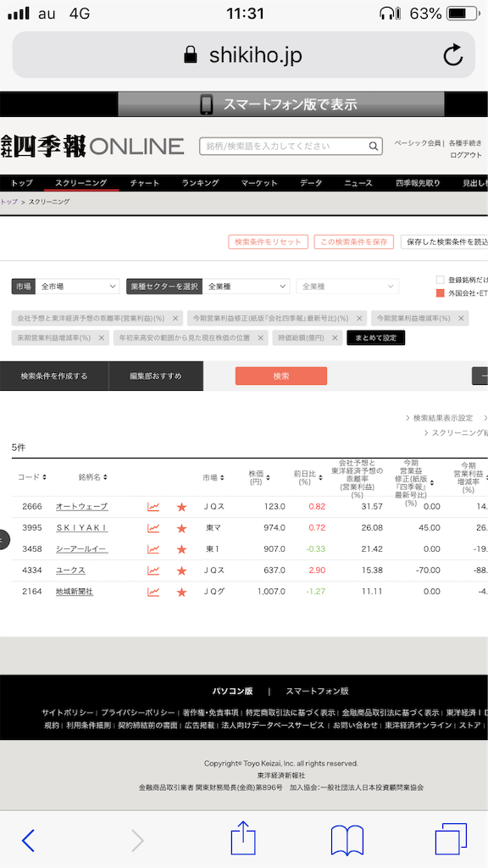Tap スマートフォン版で表示 banner
488x868 pixels.
(280, 104)
